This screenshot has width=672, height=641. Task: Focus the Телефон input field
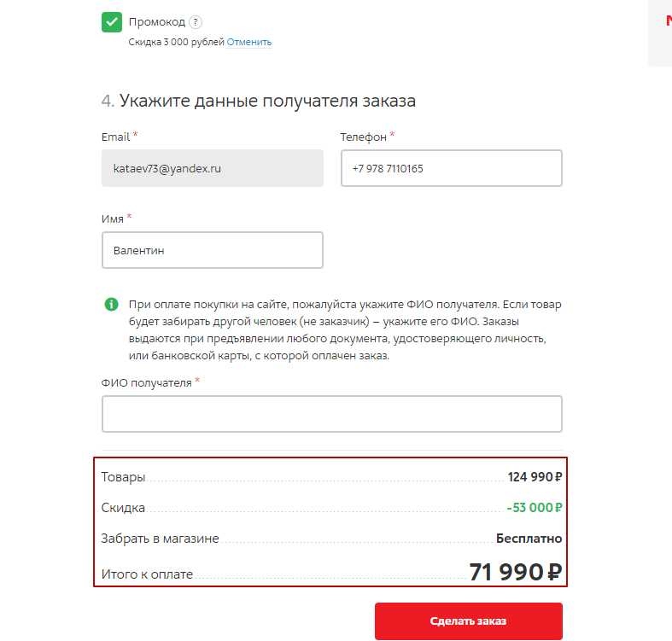(451, 168)
